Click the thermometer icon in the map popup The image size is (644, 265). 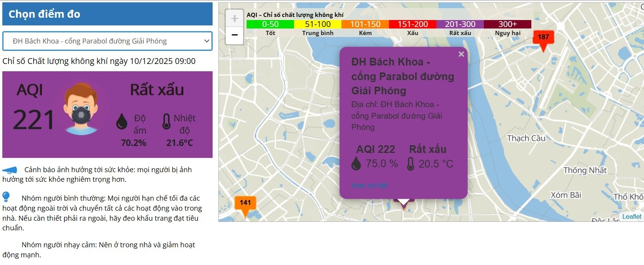coord(411,164)
